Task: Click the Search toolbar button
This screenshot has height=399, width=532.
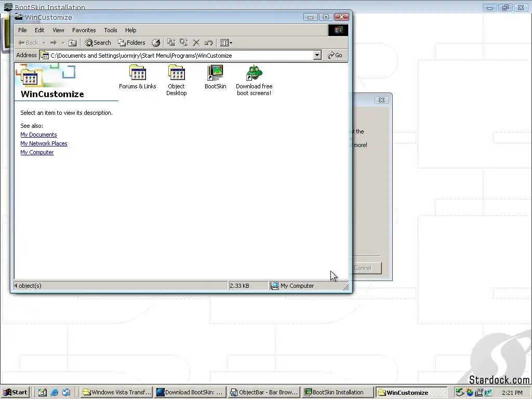Action: (98, 43)
